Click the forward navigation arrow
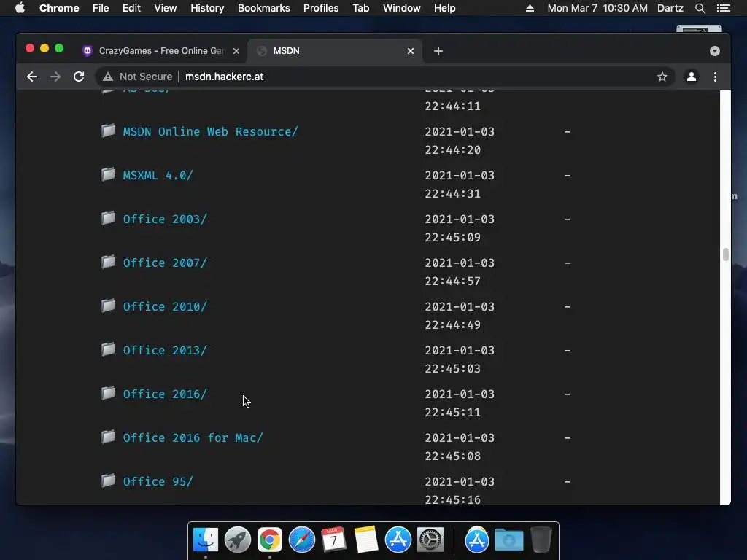The image size is (747, 560). (55, 77)
